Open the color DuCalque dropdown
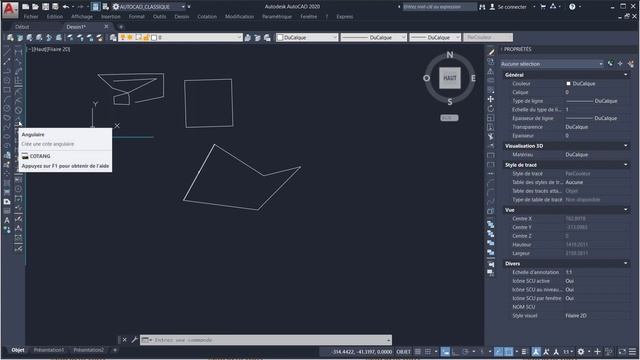 pos(307,38)
